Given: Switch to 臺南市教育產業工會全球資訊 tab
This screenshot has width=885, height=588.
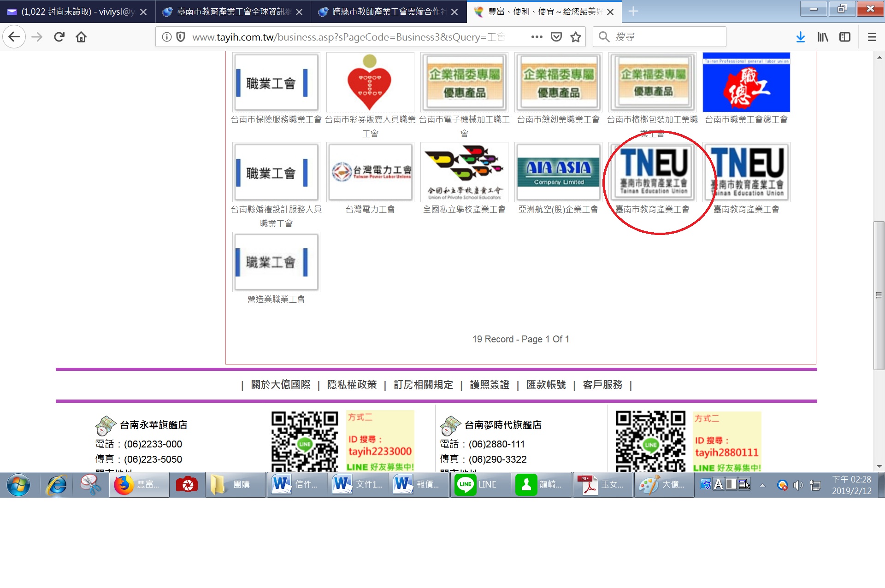Looking at the screenshot, I should pyautogui.click(x=233, y=12).
